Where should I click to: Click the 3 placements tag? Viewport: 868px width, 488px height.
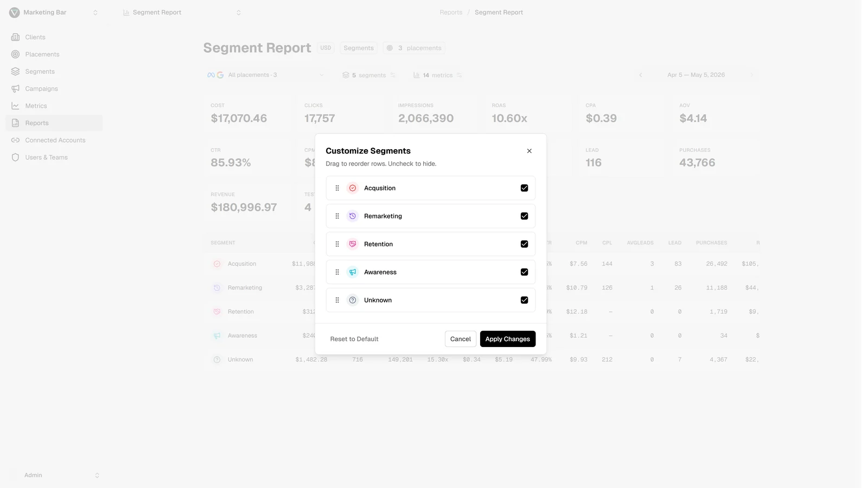pyautogui.click(x=414, y=48)
